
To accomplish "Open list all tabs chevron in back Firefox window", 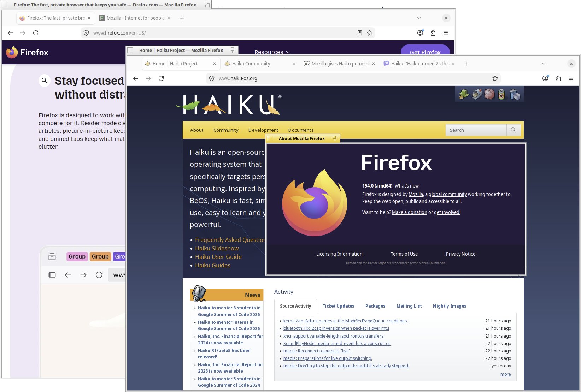I will point(419,18).
